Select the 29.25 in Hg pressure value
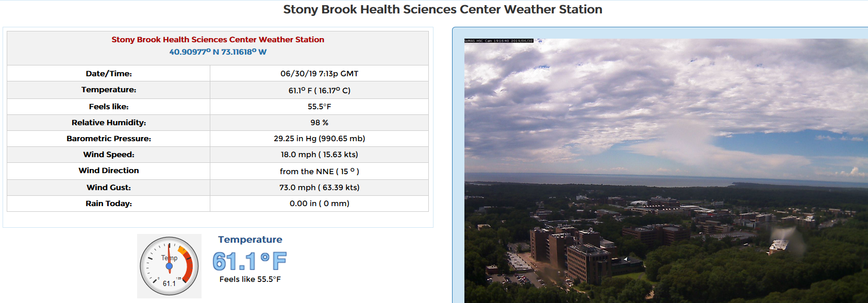The image size is (868, 303). [x=319, y=139]
